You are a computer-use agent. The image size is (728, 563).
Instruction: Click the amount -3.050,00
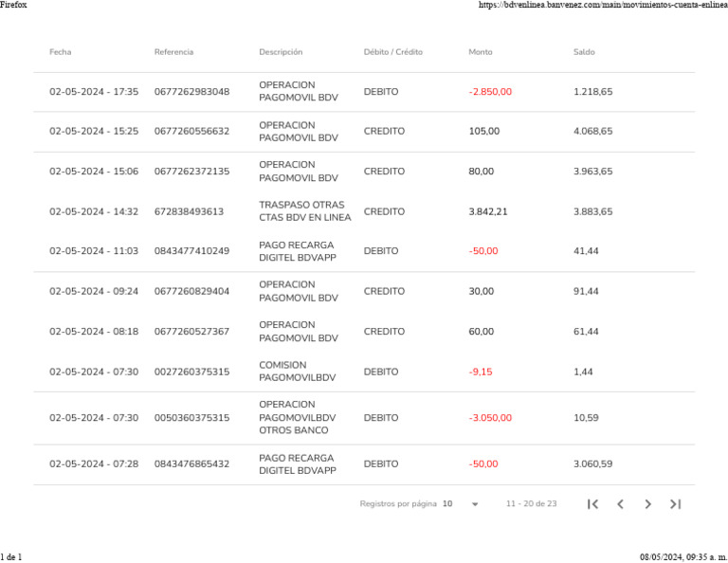tap(490, 418)
